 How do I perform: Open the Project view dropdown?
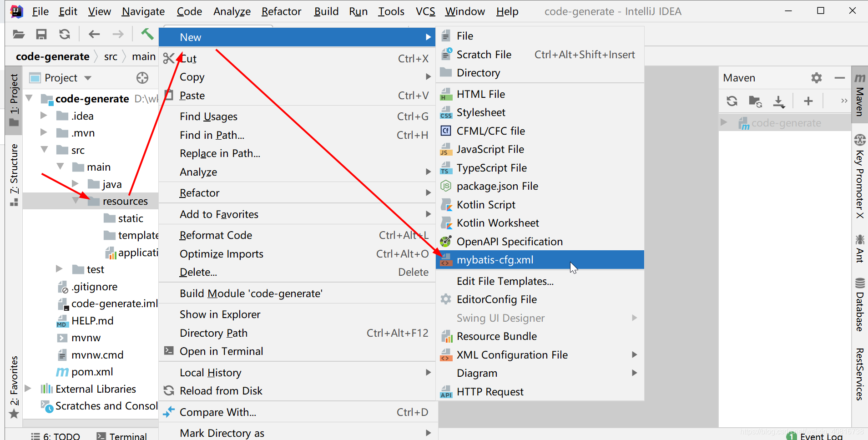87,78
